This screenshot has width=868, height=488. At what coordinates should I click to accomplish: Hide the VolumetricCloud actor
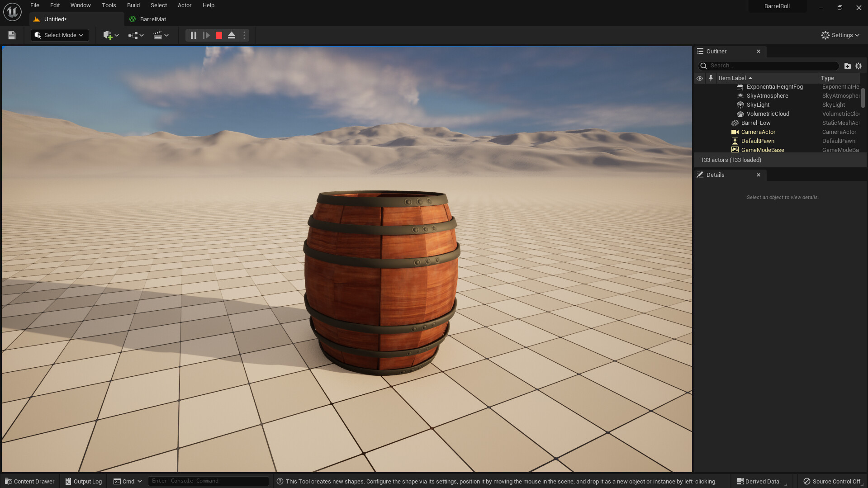click(700, 114)
